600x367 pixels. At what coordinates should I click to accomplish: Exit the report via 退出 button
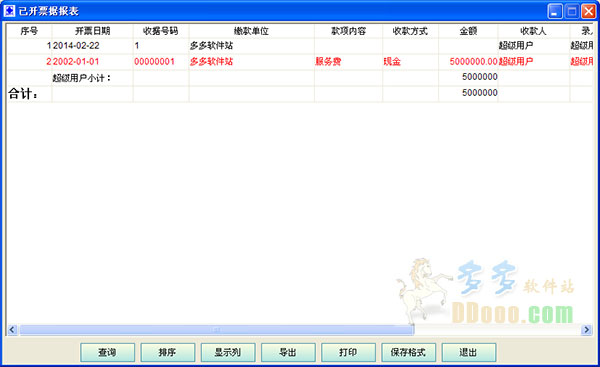469,352
